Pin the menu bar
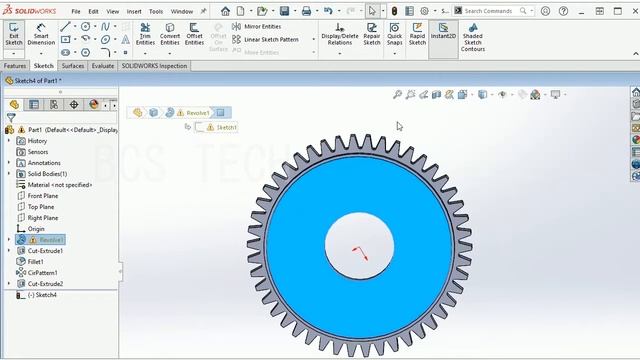The image size is (640, 360). (203, 11)
